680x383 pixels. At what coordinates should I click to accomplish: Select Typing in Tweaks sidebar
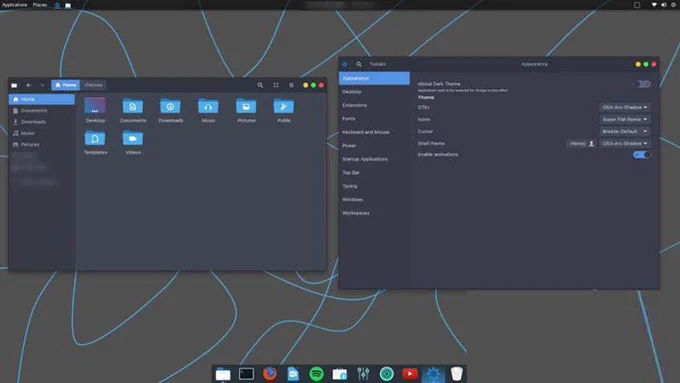pos(374,186)
